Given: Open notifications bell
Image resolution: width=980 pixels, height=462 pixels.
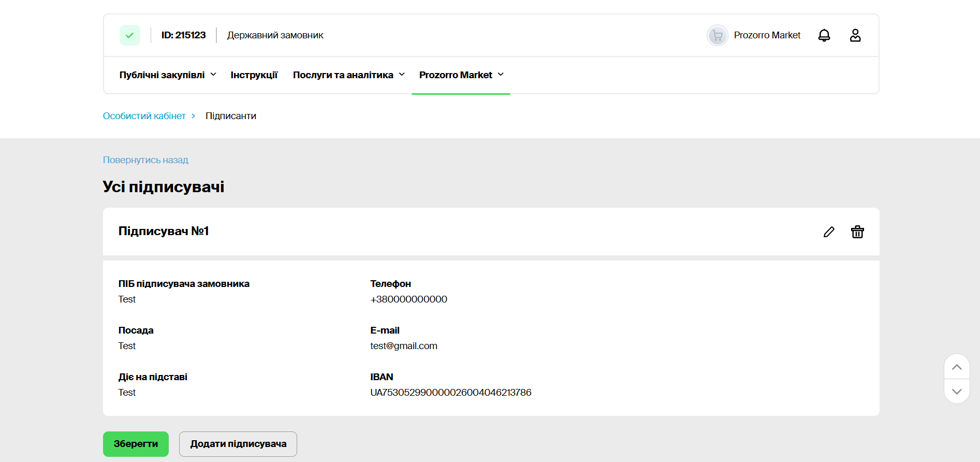Looking at the screenshot, I should pyautogui.click(x=824, y=35).
